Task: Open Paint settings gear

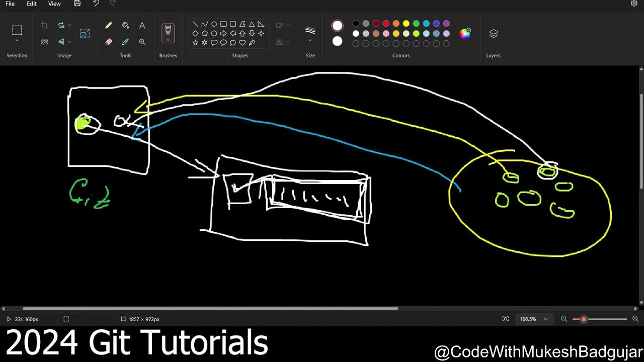Action: pos(634,4)
